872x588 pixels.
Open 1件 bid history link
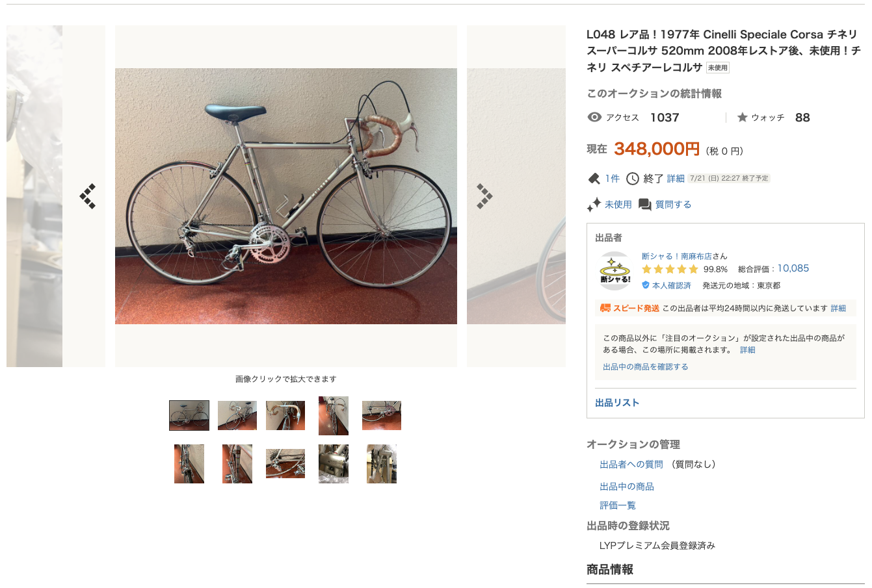coord(612,179)
